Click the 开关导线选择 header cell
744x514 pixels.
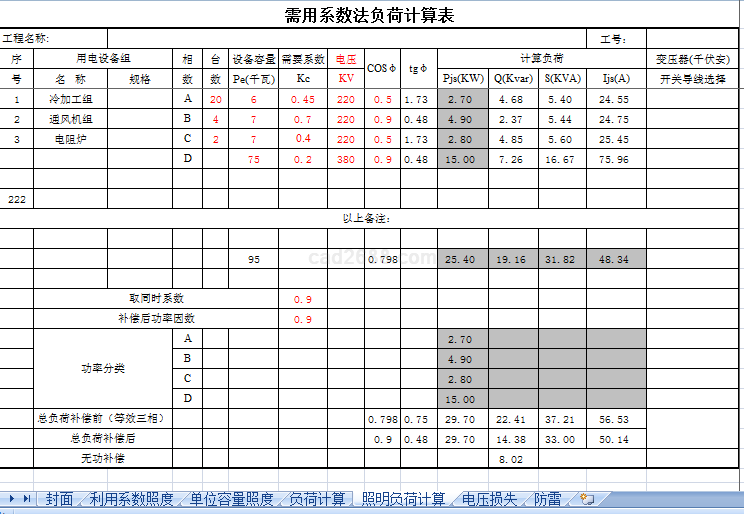point(693,79)
